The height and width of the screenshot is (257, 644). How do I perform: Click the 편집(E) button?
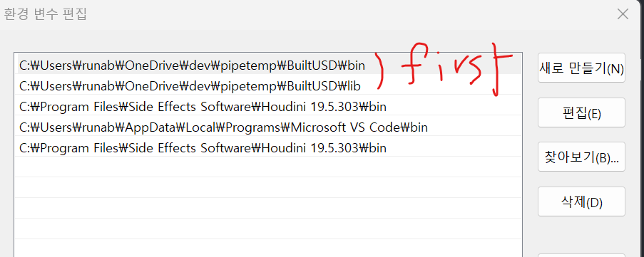[x=581, y=112]
